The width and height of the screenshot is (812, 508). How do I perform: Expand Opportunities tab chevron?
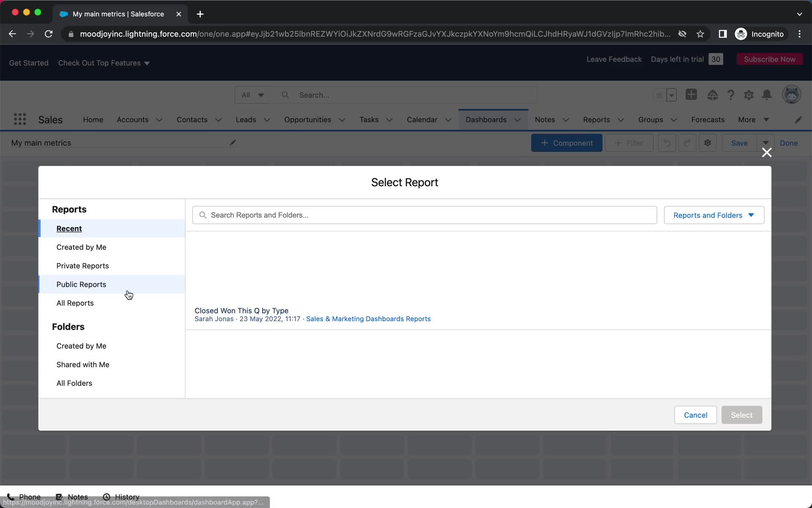pyautogui.click(x=342, y=120)
